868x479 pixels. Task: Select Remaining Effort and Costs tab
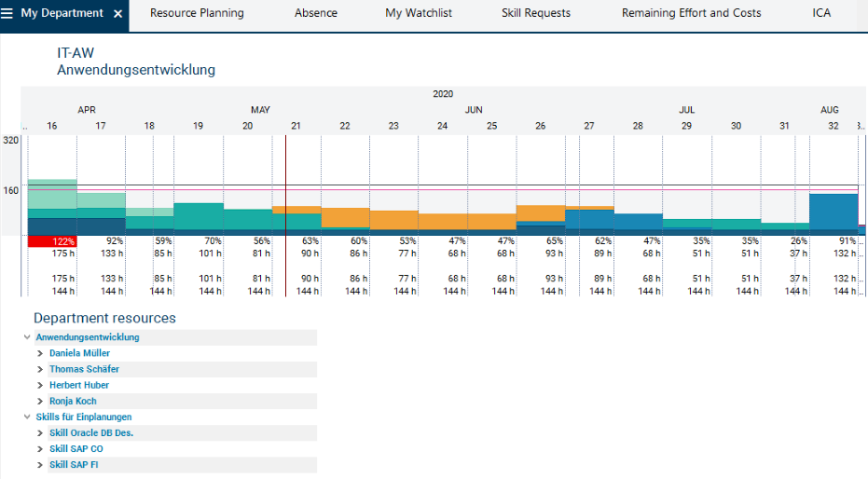pyautogui.click(x=691, y=13)
